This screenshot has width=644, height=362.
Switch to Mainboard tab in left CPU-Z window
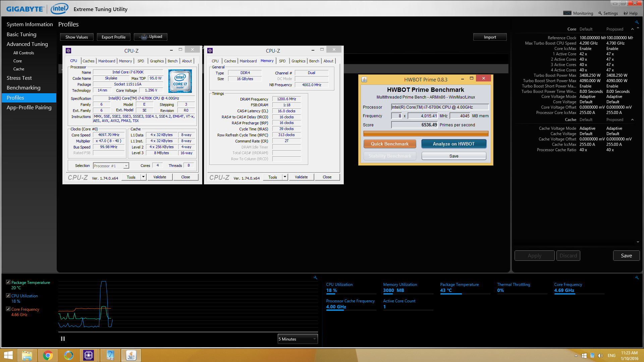[107, 61]
